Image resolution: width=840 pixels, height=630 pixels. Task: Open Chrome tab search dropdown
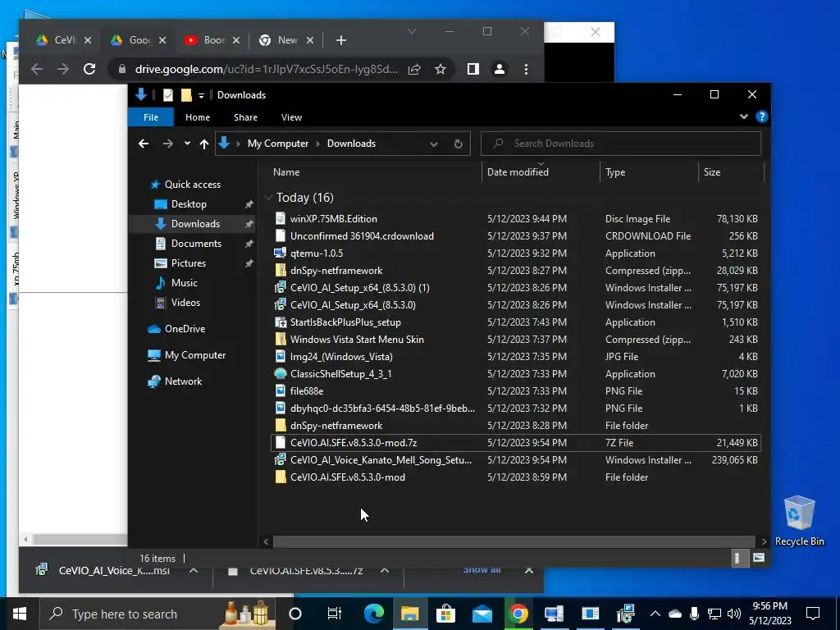click(412, 32)
